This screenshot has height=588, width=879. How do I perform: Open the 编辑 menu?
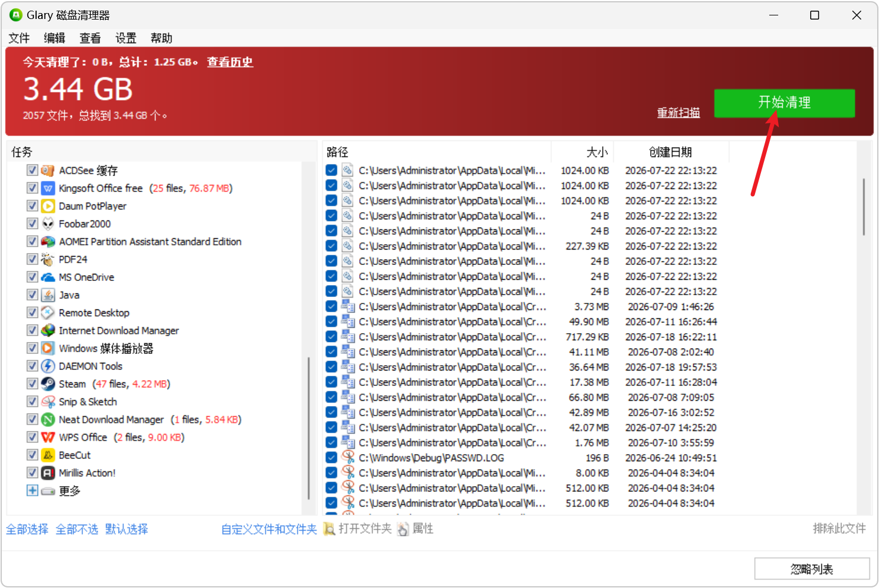(x=55, y=39)
